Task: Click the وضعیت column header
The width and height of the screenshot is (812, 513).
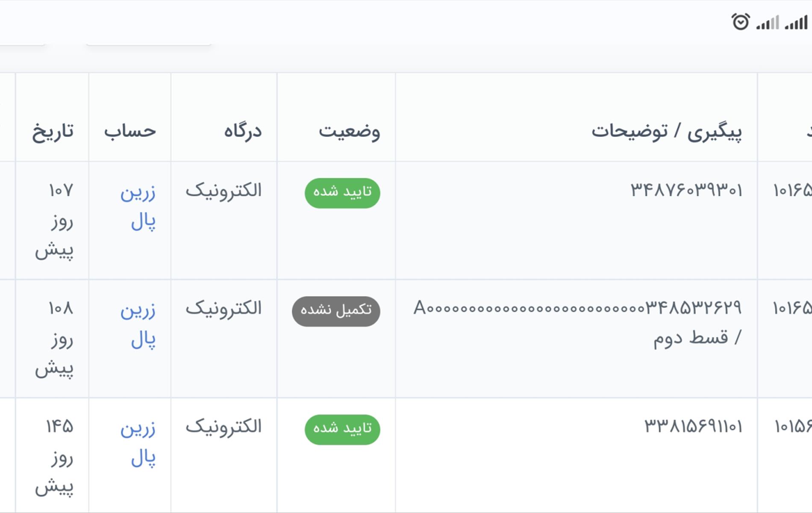Action: 349,131
